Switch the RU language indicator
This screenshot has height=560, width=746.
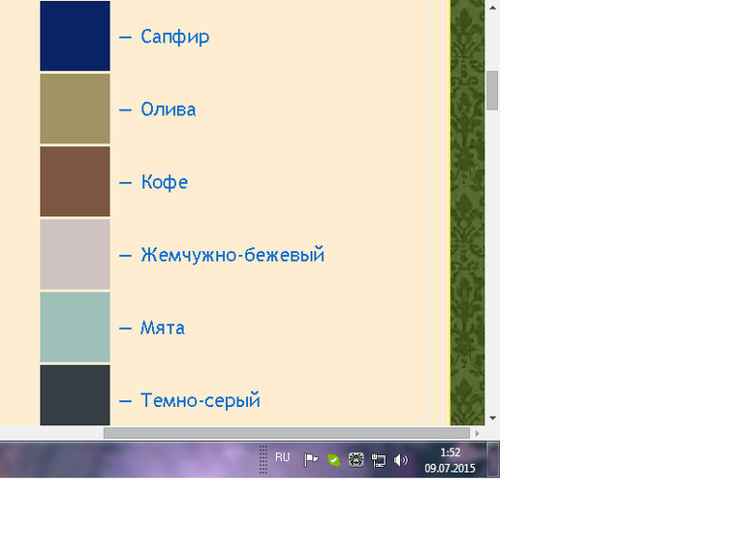[x=282, y=457]
